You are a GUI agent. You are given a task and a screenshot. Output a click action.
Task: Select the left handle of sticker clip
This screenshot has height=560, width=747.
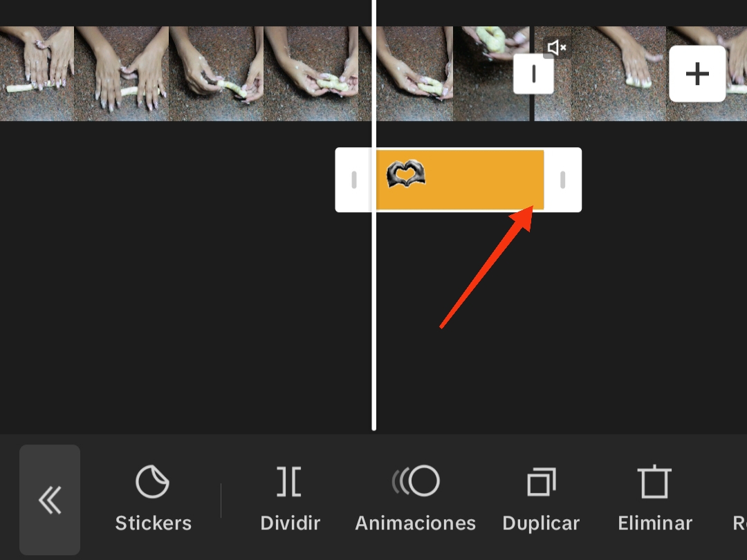pos(354,180)
